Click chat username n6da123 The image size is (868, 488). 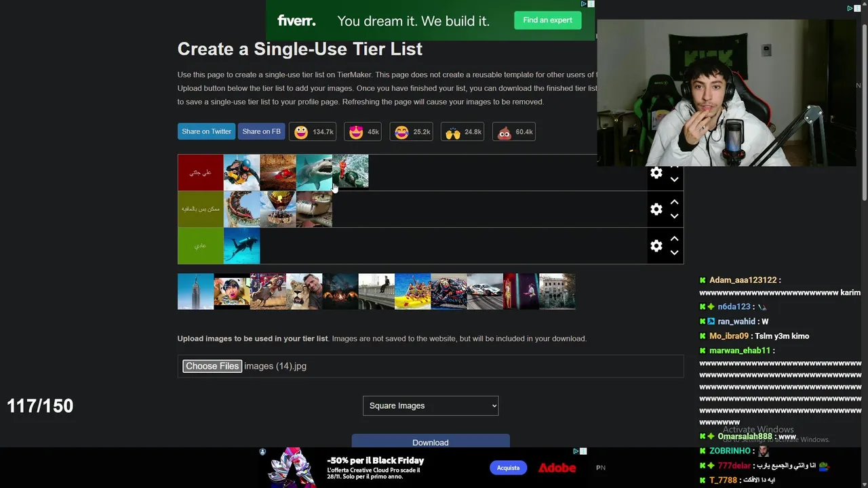tap(734, 306)
